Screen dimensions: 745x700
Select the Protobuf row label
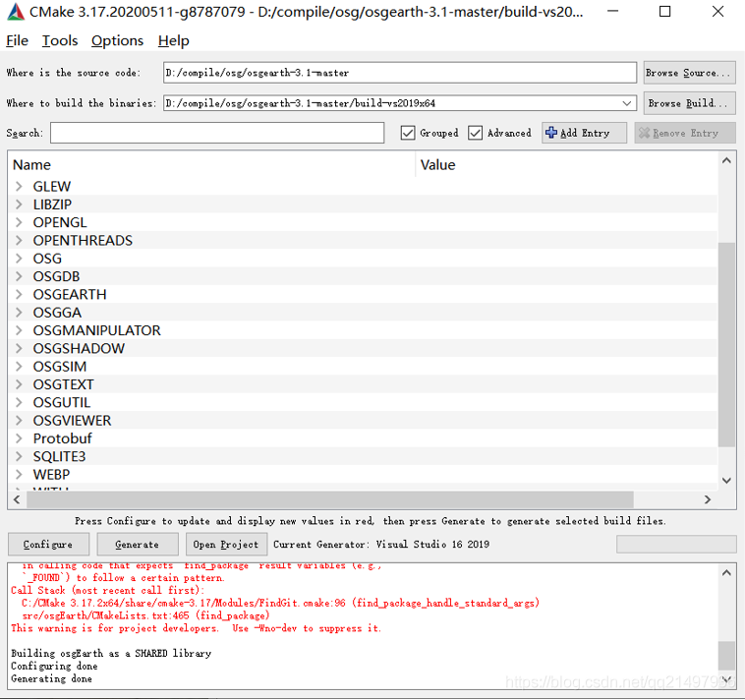point(62,438)
